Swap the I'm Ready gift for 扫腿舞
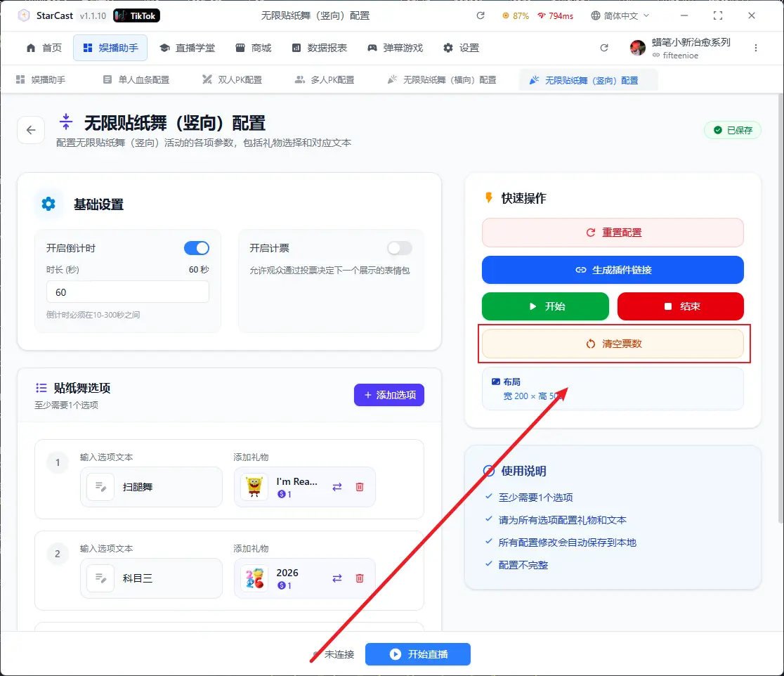Screen dimensions: 784x676 [x=337, y=487]
